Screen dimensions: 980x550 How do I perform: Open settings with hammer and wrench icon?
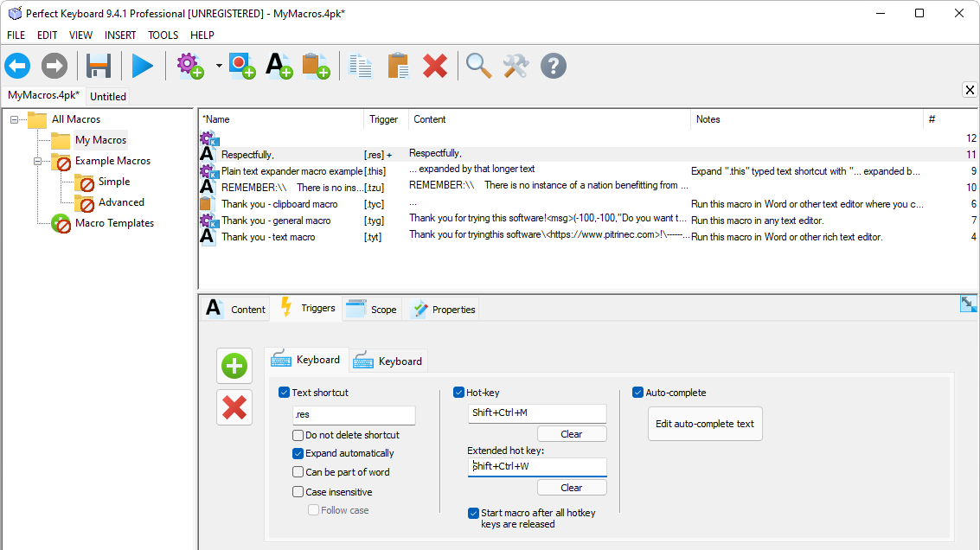(x=516, y=66)
